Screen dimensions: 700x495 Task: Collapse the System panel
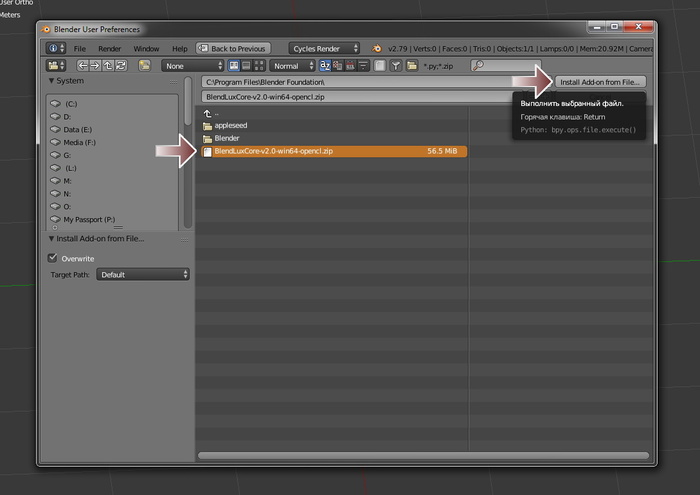coord(52,81)
